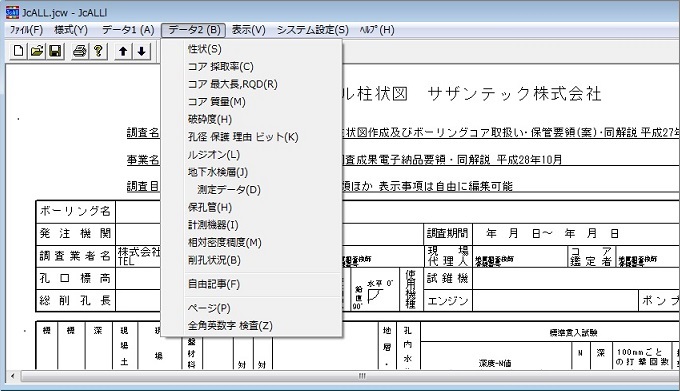Open the 様式(Y) menu
Image resolution: width=680 pixels, height=391 pixels.
71,30
